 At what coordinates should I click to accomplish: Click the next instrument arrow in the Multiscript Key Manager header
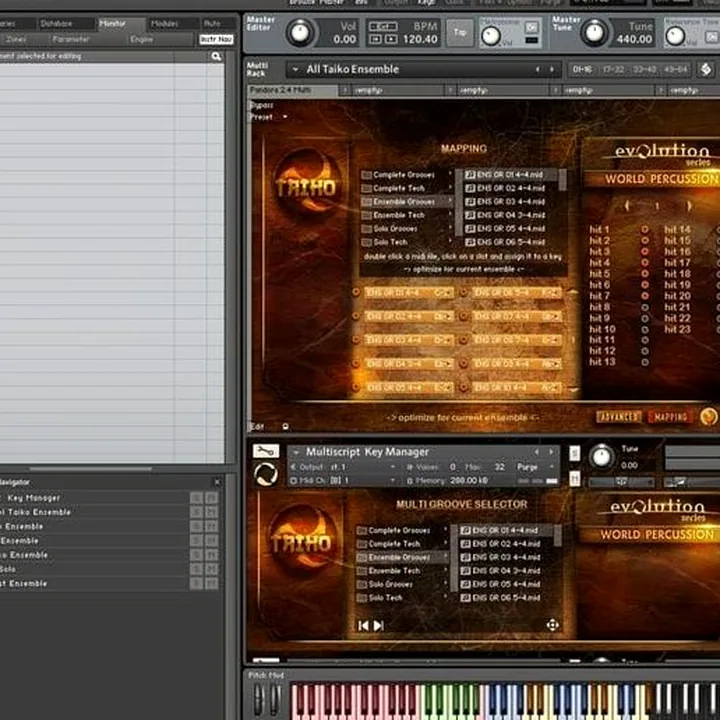(x=551, y=452)
